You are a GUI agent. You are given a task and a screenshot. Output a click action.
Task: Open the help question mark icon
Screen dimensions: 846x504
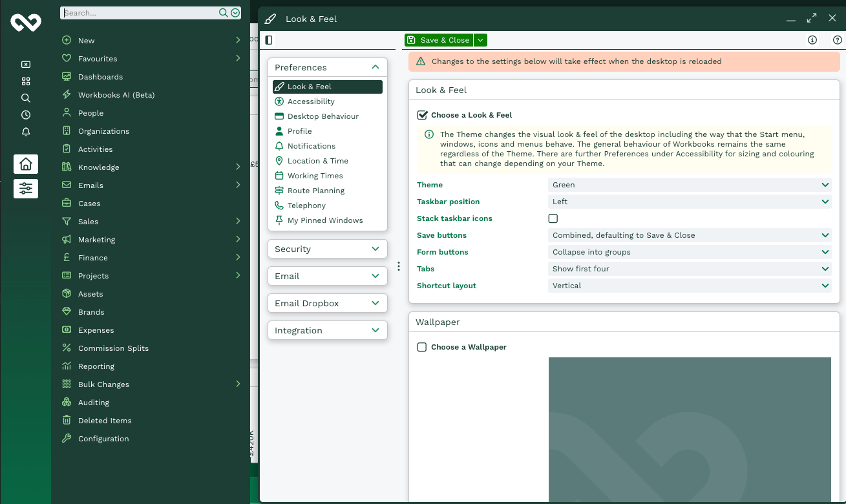point(837,40)
